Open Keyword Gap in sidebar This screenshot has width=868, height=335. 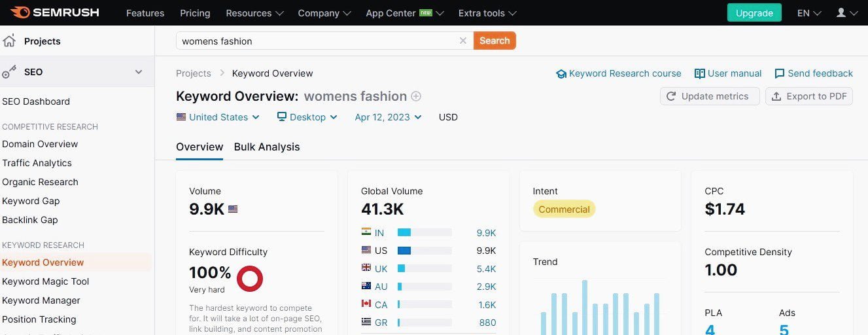31,201
